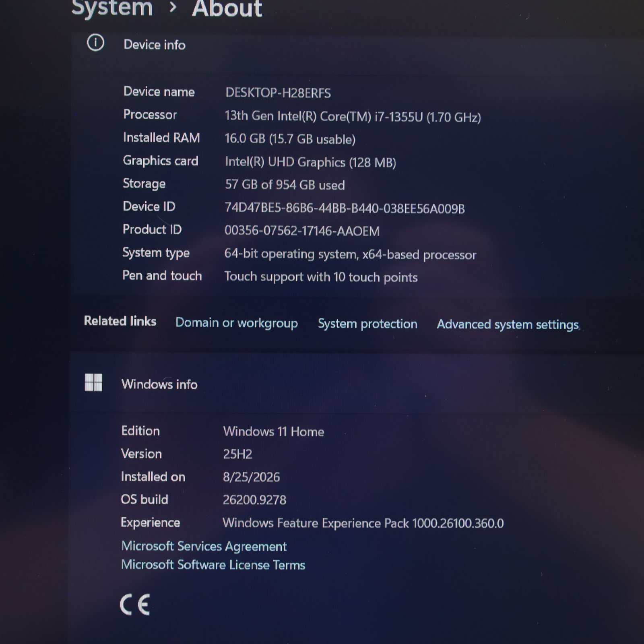The image size is (644, 644).
Task: Click the Installed on label
Action: (x=153, y=477)
